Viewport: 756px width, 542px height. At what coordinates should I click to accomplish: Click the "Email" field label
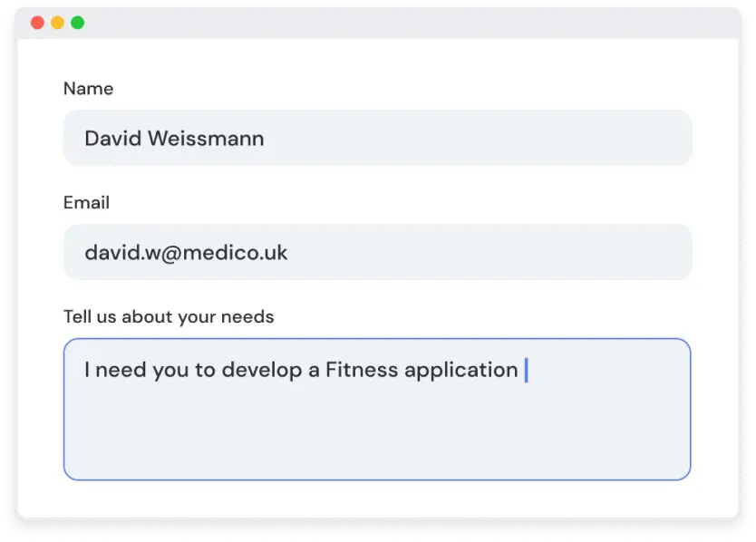coord(86,203)
